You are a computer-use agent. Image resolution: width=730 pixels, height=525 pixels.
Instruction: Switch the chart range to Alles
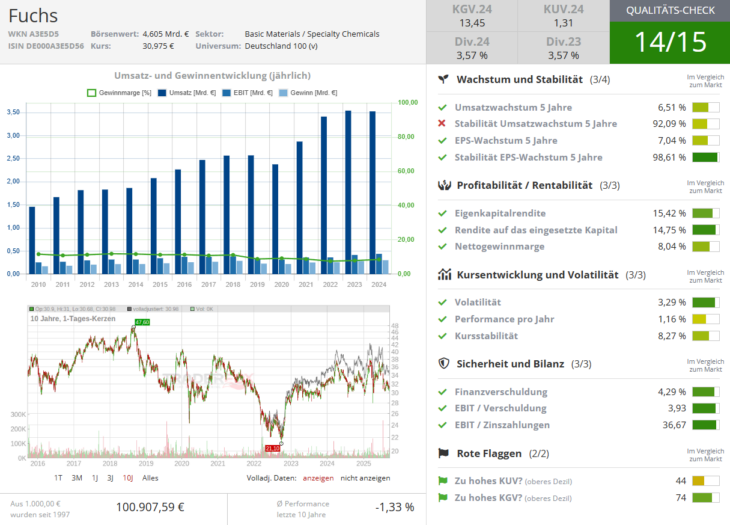(150, 478)
